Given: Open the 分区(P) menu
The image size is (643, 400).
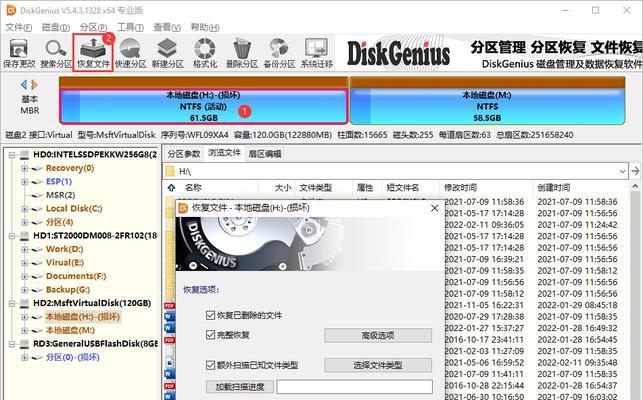Looking at the screenshot, I should (93, 27).
